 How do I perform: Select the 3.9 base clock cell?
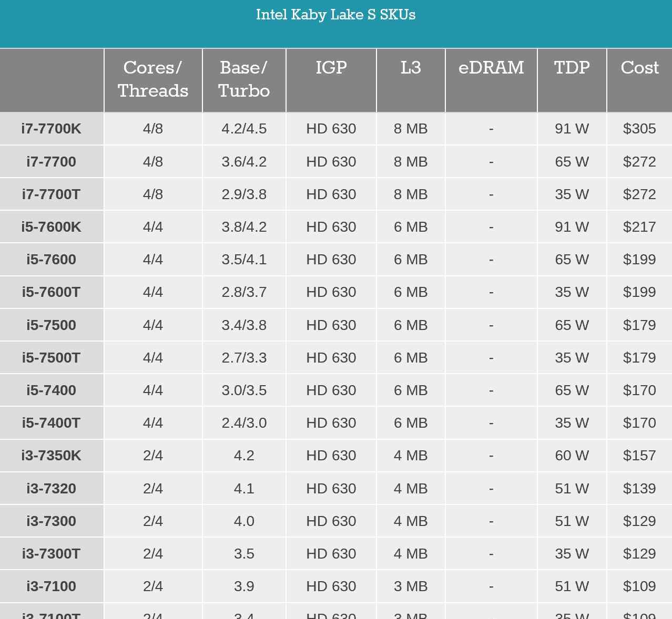pyautogui.click(x=244, y=586)
